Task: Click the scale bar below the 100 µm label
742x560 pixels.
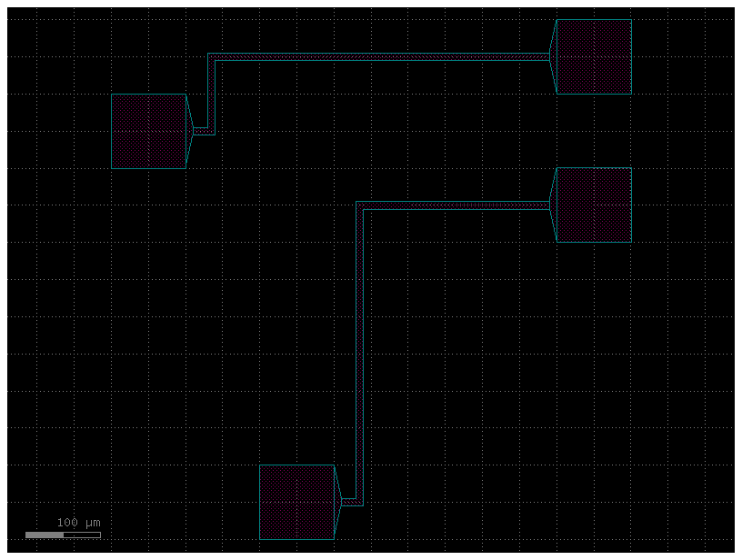Action: [63, 535]
